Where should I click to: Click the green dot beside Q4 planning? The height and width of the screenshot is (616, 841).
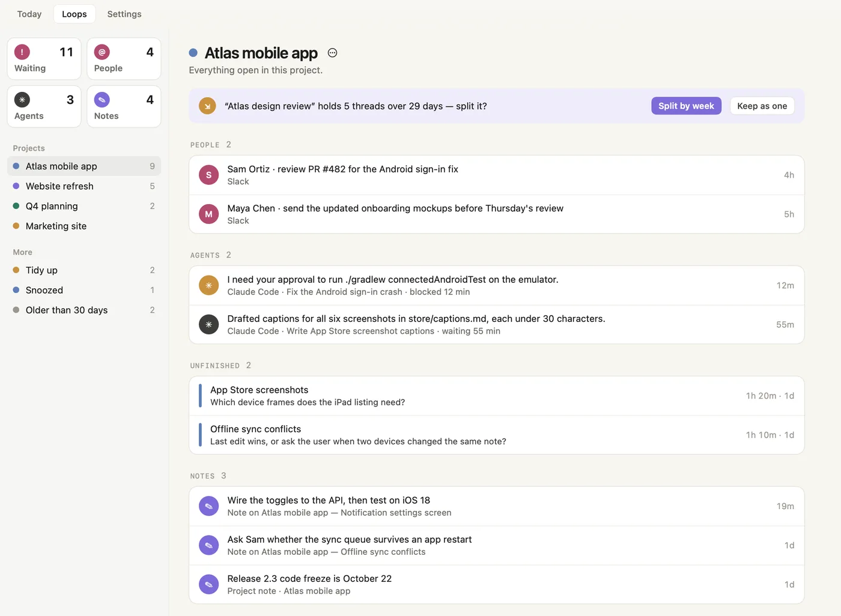coord(16,206)
